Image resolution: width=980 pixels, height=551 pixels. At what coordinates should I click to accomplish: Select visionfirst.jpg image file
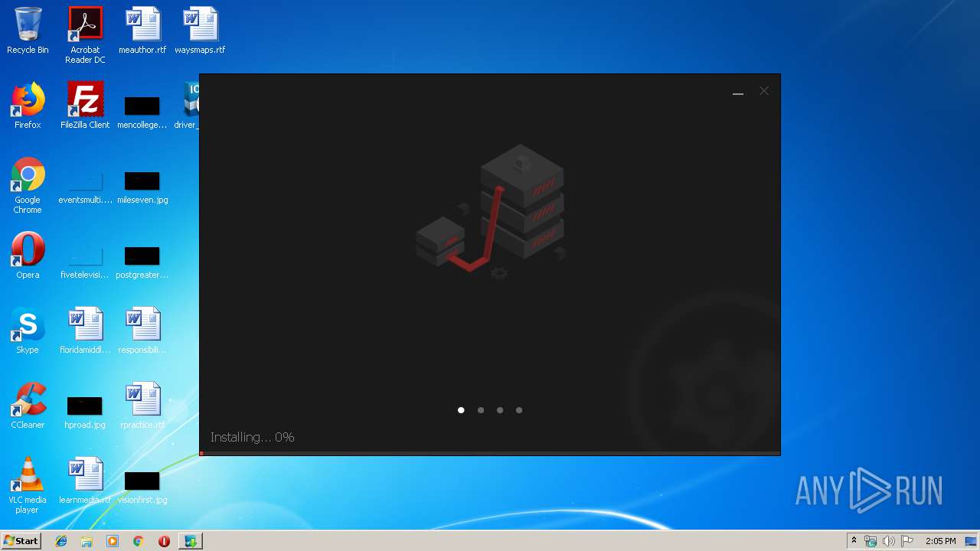point(142,486)
